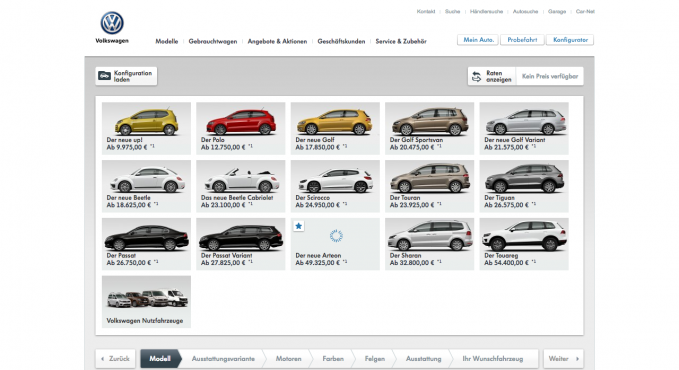Screen dimensions: 679x370
Task: Select Das neue Beetle Cabriolet car
Action: coord(241,179)
